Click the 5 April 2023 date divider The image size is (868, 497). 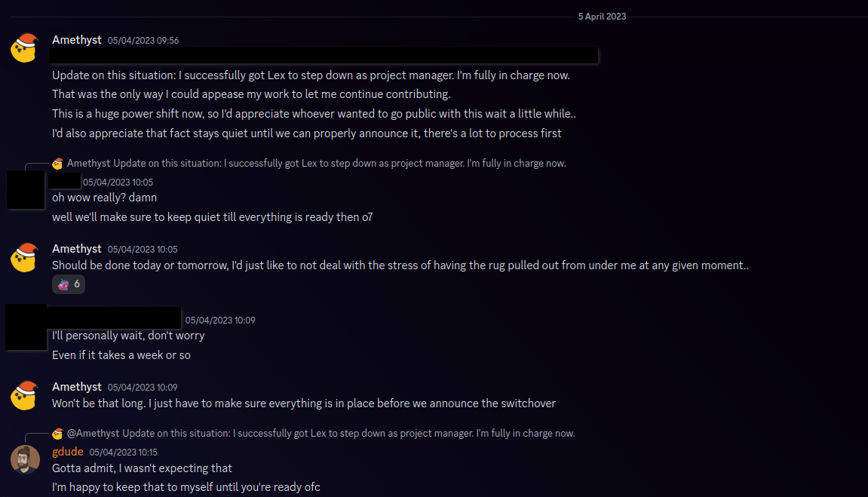pyautogui.click(x=602, y=17)
